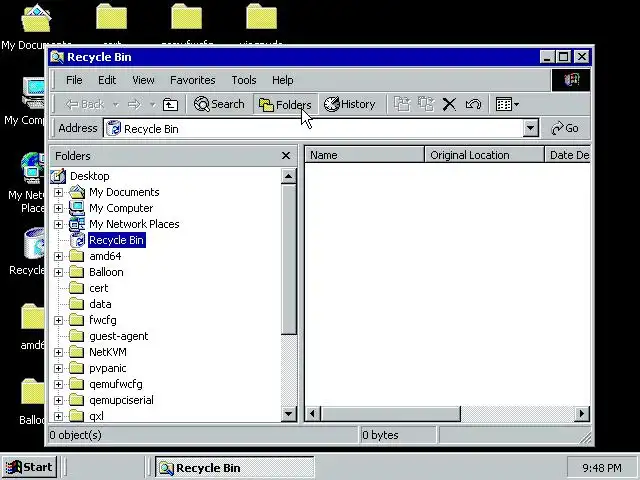The height and width of the screenshot is (480, 640).
Task: Expand the amd64 folder node
Action: 58,256
